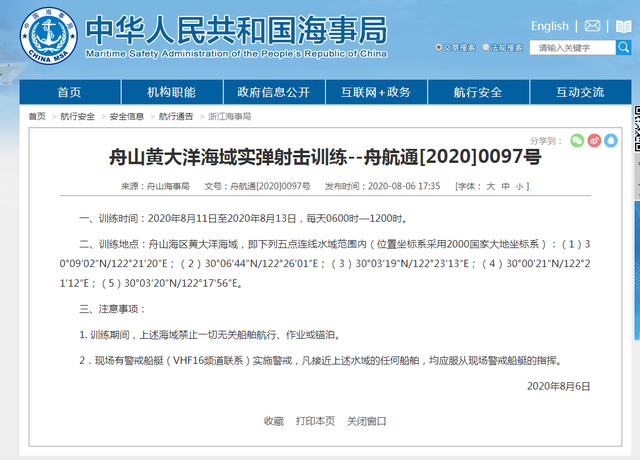Click the 三、注意事项 heading
The width and height of the screenshot is (640, 460).
(x=112, y=309)
